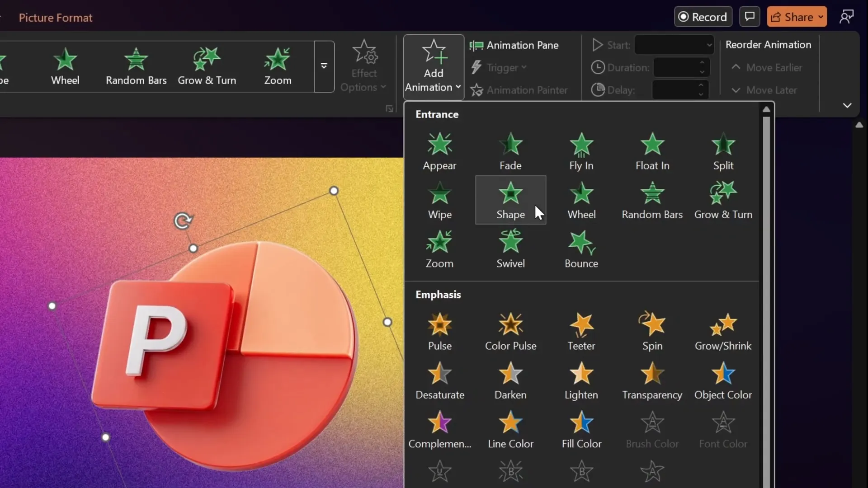Click Grow & Turn in the ribbon gallery
868x488 pixels.
tap(207, 66)
